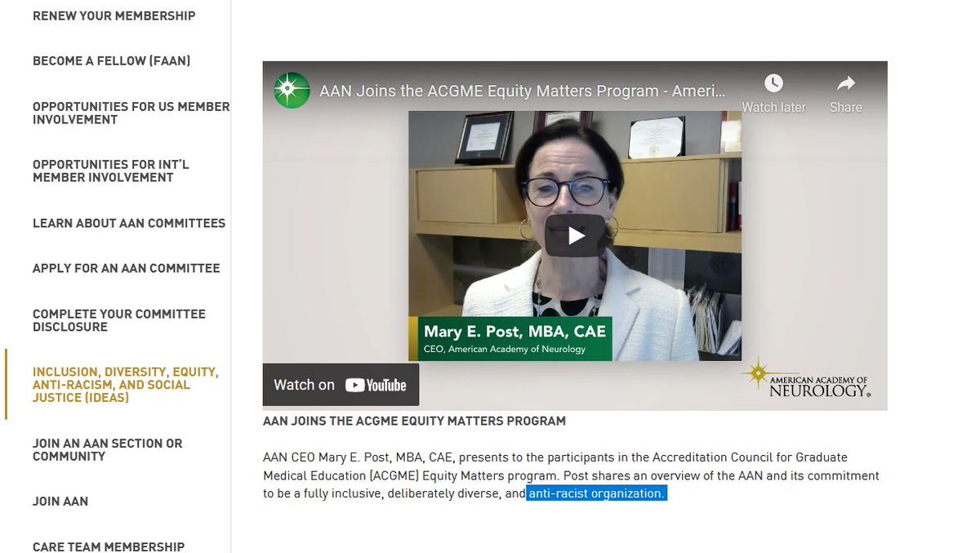Play the embedded YouTube video

click(x=575, y=236)
